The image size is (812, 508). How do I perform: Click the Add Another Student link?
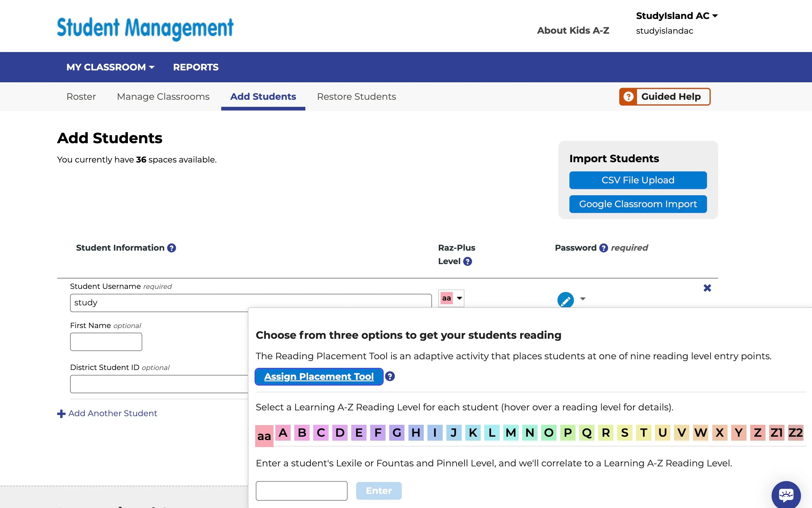click(x=113, y=413)
